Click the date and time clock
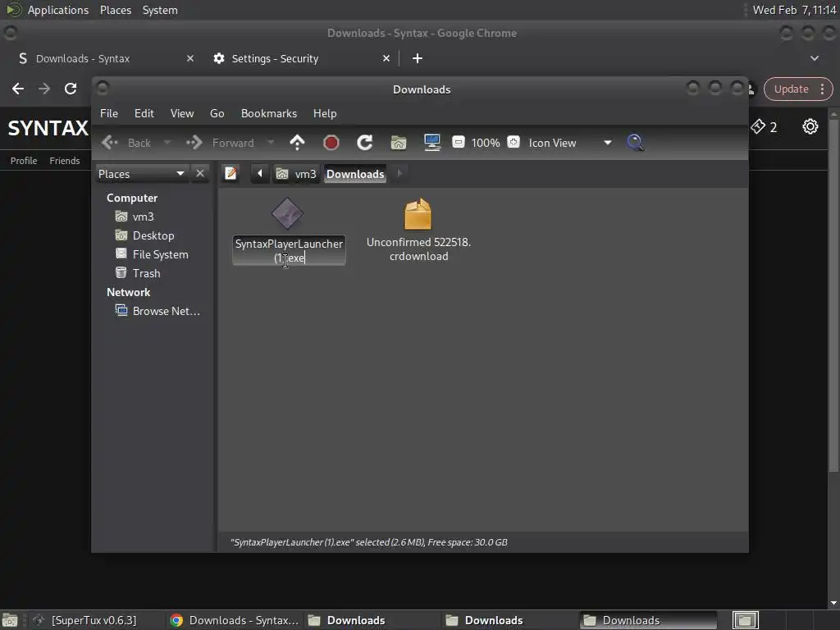 tap(794, 10)
